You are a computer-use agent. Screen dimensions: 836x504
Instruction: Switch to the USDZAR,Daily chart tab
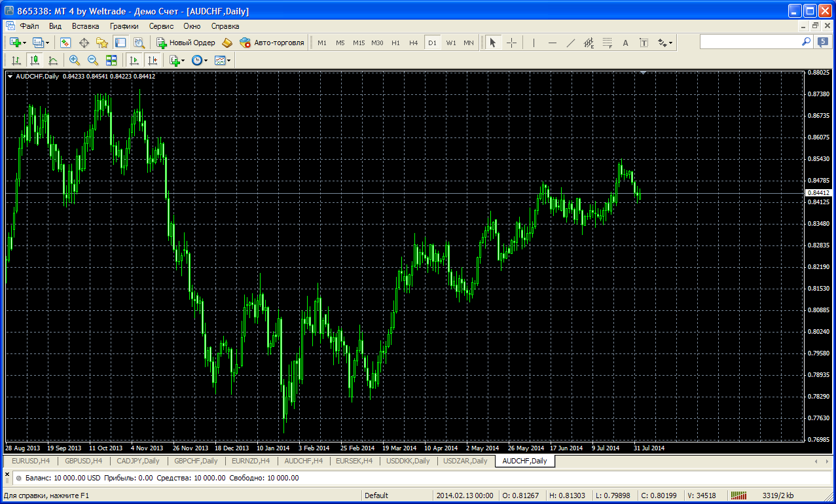pyautogui.click(x=465, y=461)
